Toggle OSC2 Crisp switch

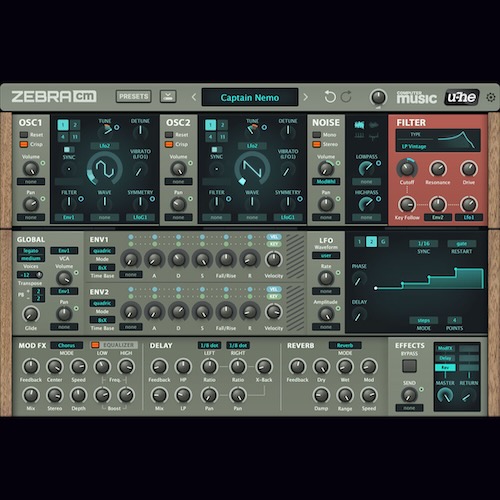click(x=169, y=144)
